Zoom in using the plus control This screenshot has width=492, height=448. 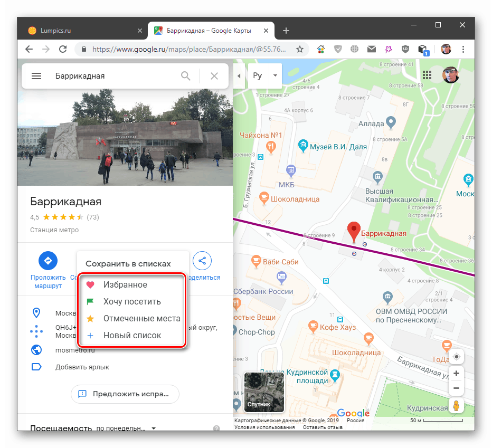[456, 373]
